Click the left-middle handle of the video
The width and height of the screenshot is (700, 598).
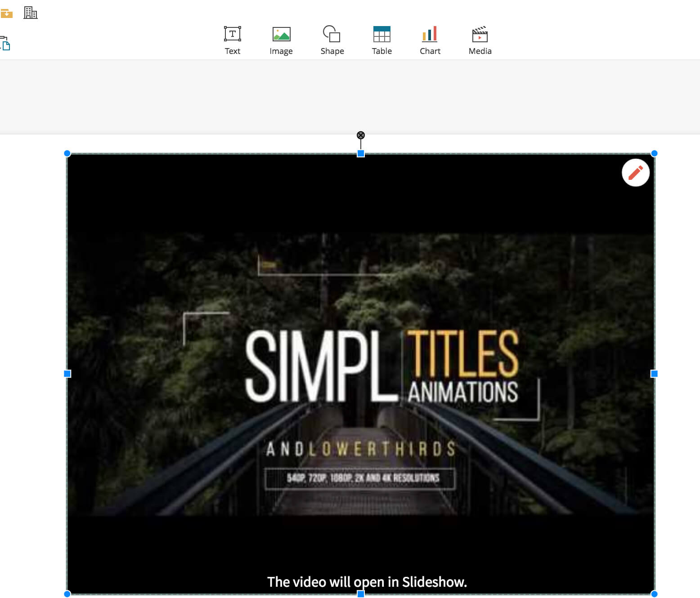click(67, 374)
